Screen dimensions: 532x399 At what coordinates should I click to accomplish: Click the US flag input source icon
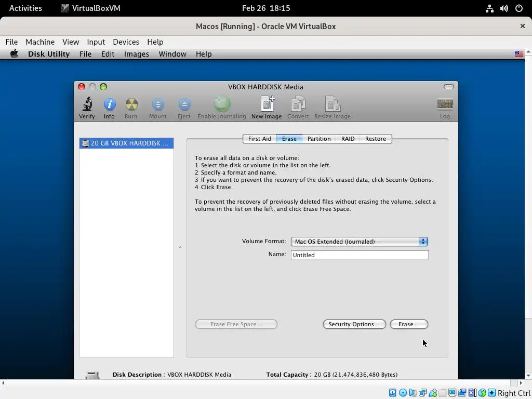pos(519,54)
